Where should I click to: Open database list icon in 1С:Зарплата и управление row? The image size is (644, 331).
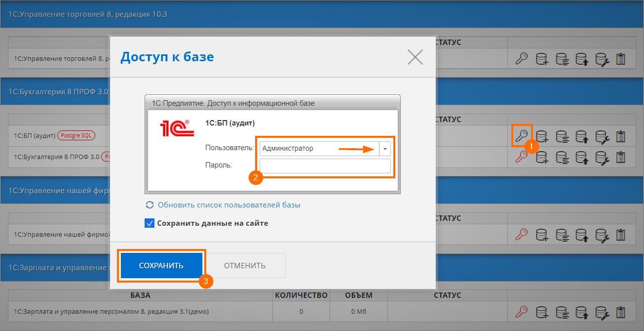coord(562,312)
